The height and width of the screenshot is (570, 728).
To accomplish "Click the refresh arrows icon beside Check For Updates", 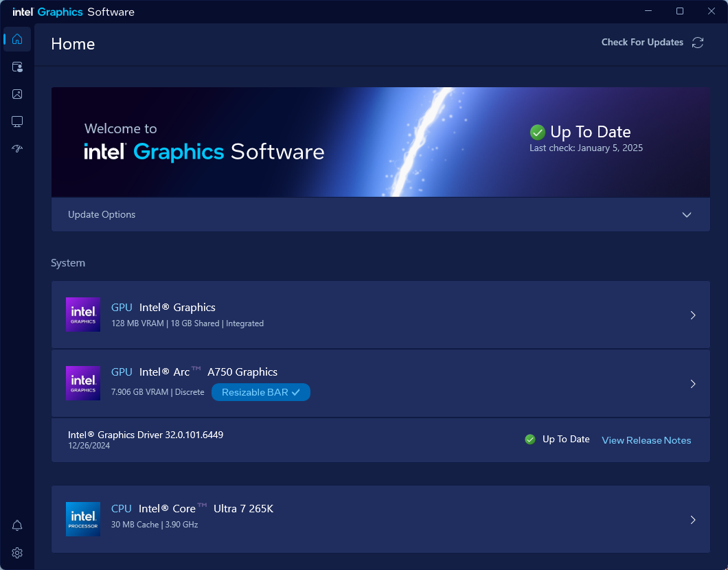I will click(698, 43).
